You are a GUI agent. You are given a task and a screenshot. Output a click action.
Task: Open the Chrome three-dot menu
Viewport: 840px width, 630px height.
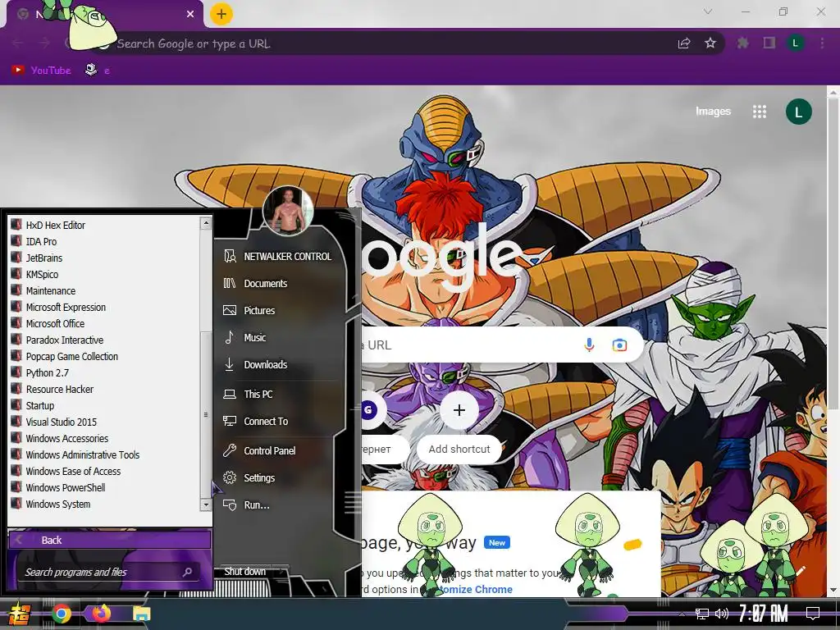point(822,43)
